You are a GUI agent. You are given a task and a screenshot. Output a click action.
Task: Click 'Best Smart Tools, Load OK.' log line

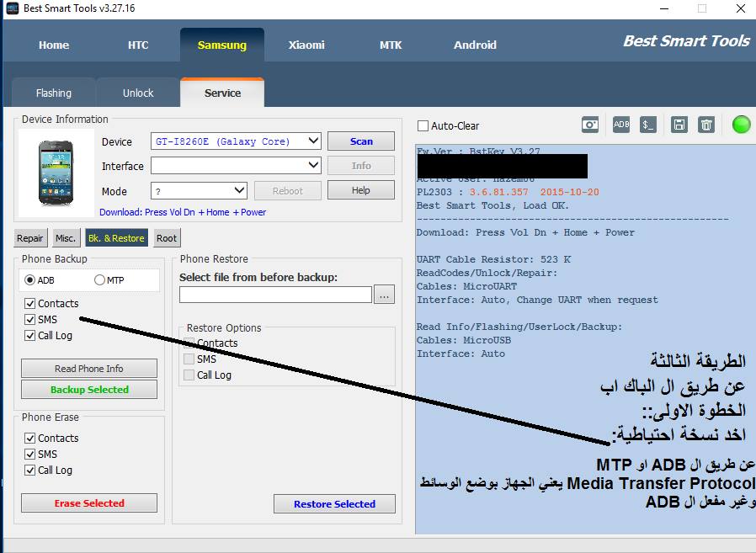click(x=492, y=205)
